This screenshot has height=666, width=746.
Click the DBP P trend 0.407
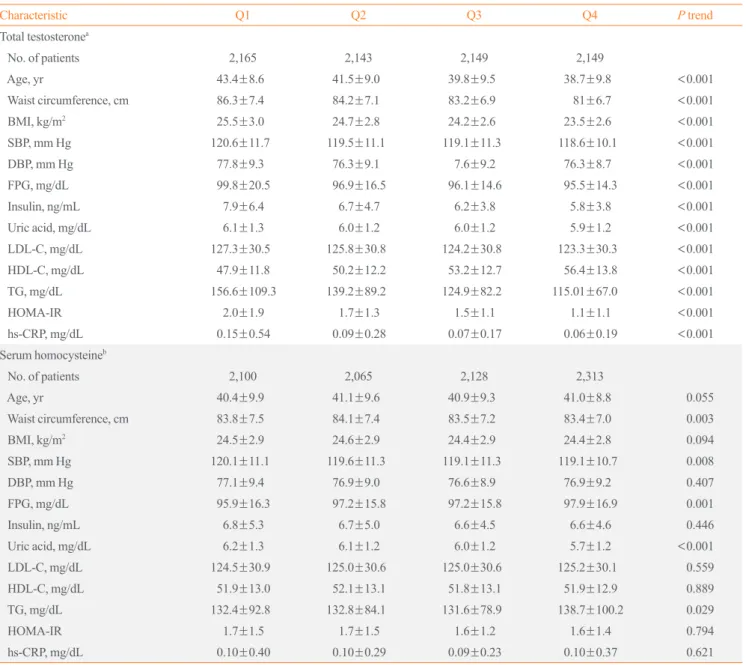tap(700, 483)
